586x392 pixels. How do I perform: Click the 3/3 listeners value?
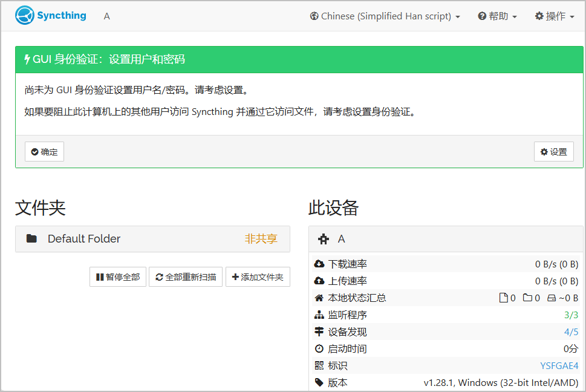point(571,315)
